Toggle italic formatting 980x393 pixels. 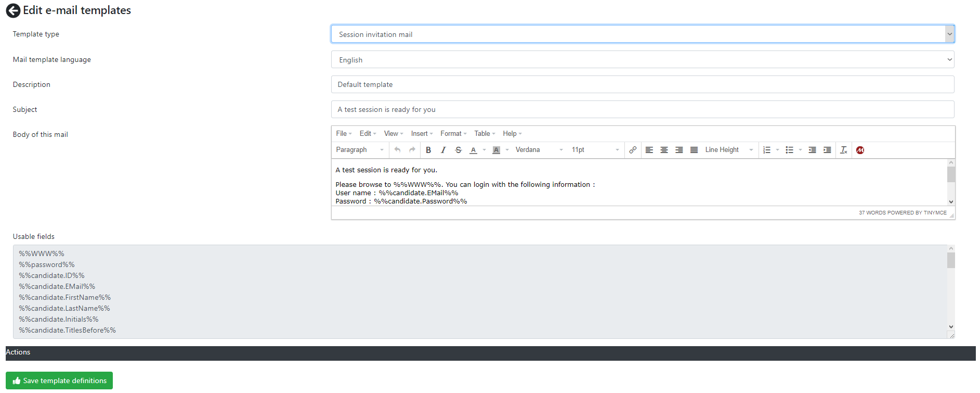[x=443, y=150]
